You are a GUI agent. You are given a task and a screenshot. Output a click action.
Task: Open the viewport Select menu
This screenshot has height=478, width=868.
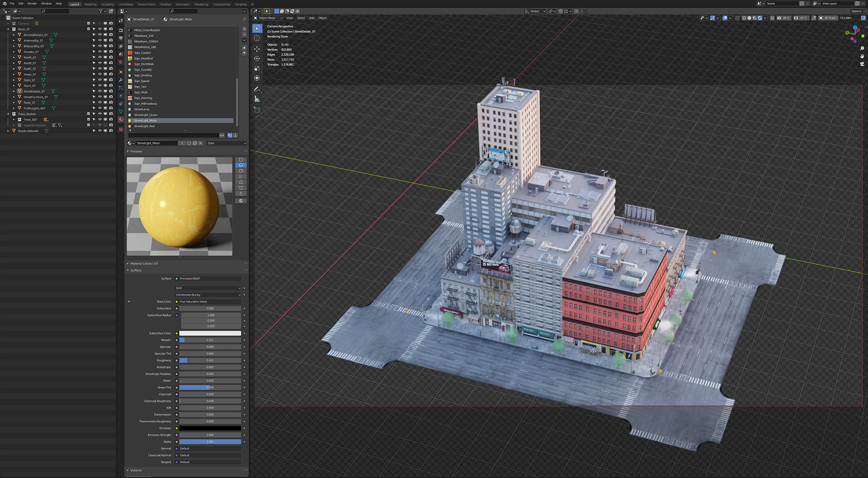pyautogui.click(x=301, y=18)
